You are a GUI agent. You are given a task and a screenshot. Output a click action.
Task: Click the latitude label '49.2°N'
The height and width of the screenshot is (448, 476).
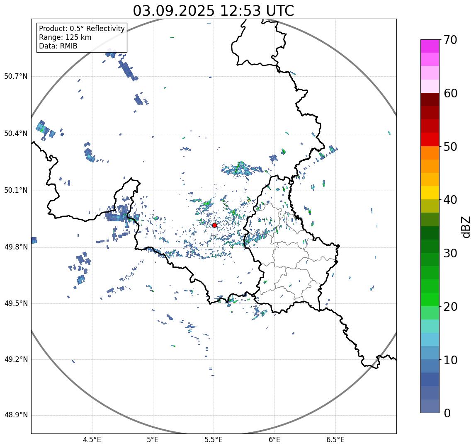(16, 359)
